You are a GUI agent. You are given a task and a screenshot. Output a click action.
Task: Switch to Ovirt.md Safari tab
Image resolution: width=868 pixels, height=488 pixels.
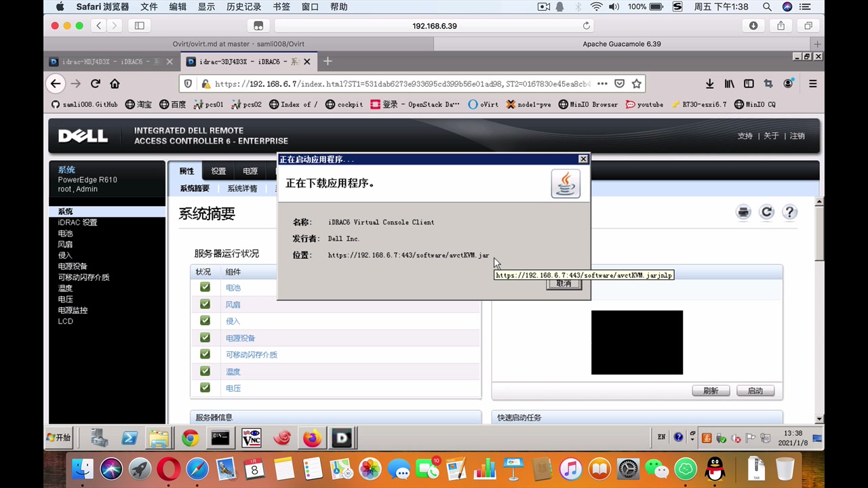[238, 44]
